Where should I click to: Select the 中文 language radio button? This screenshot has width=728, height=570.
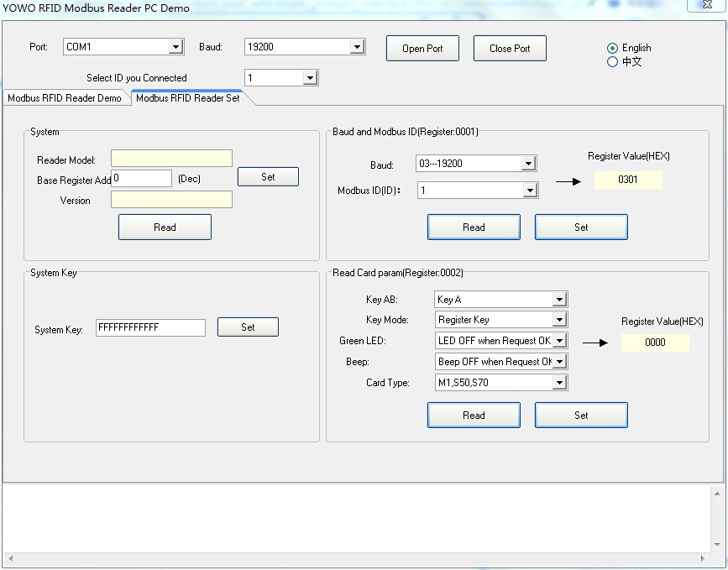(612, 62)
